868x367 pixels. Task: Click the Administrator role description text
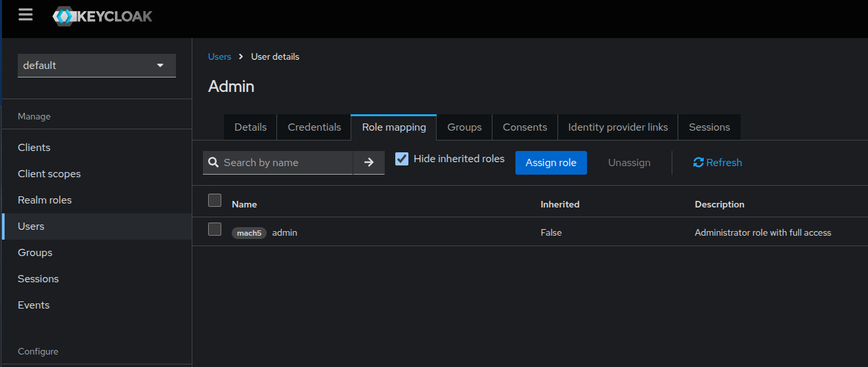pos(763,232)
